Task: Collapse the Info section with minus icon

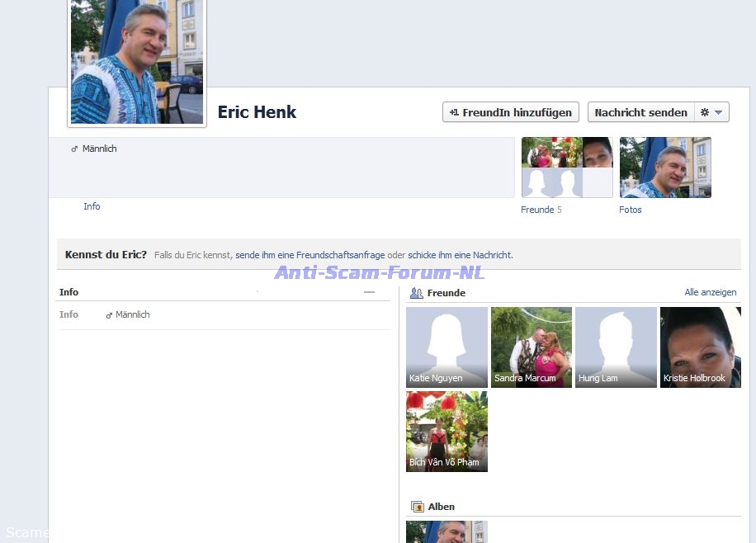Action: click(369, 292)
